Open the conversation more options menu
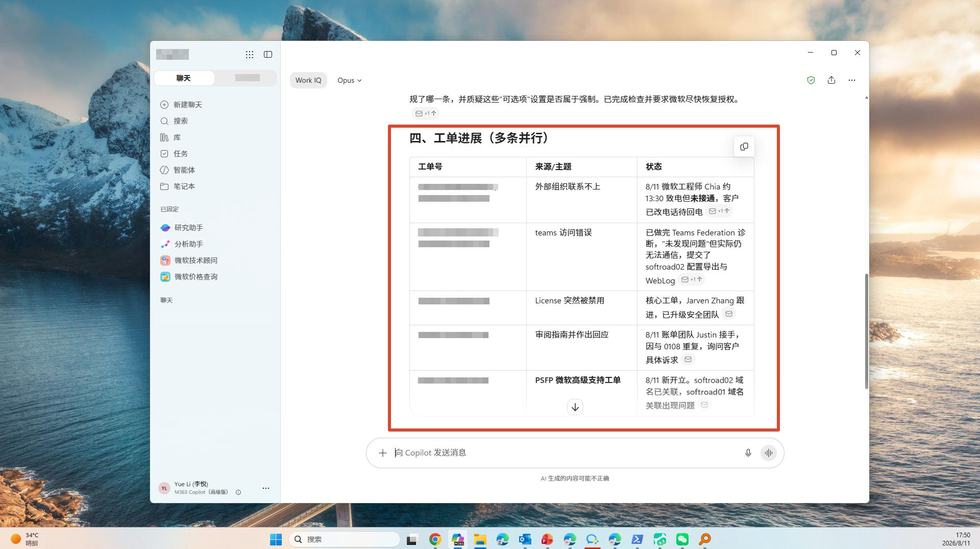 pos(852,80)
